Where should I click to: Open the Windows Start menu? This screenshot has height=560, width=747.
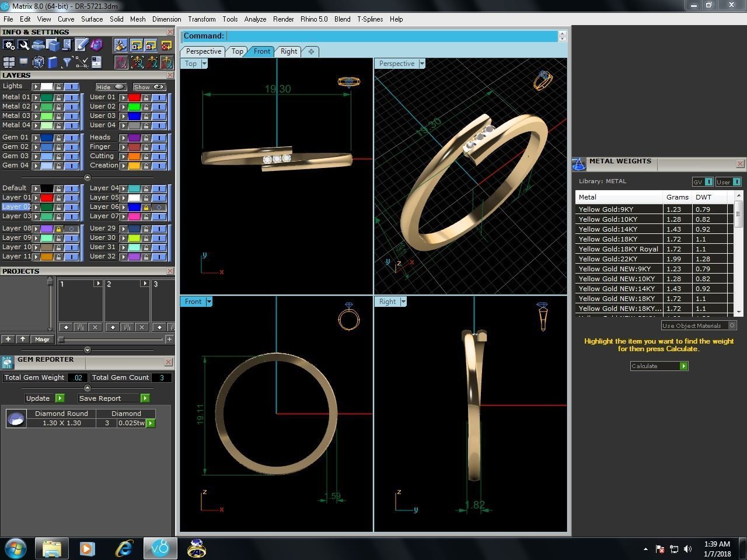coord(15,548)
